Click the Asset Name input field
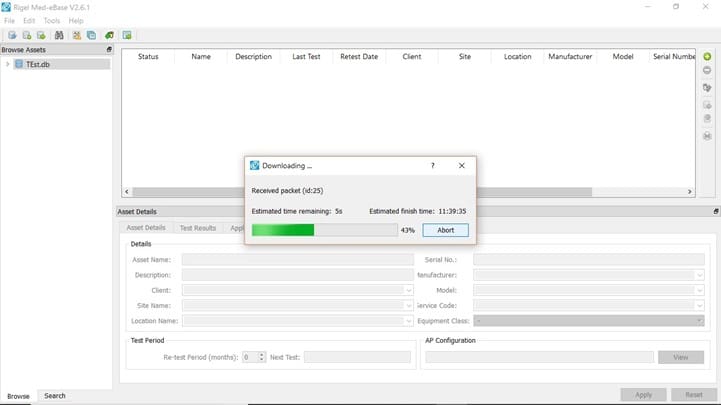Image resolution: width=721 pixels, height=405 pixels. [297, 260]
